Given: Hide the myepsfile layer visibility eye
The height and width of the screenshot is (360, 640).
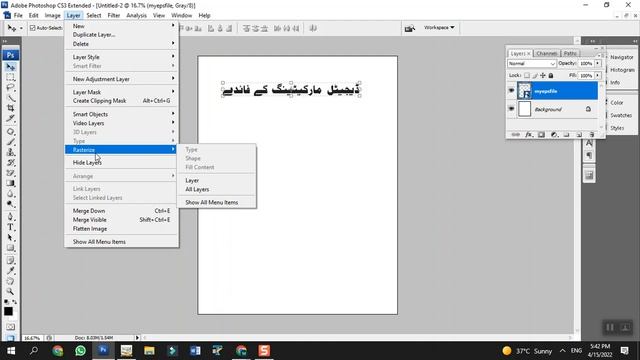Looking at the screenshot, I should point(511,91).
